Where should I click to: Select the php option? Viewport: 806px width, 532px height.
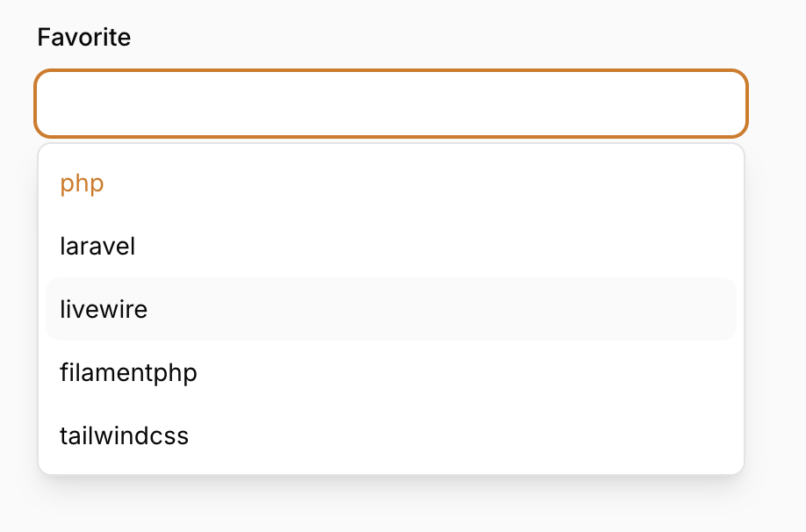tap(83, 183)
